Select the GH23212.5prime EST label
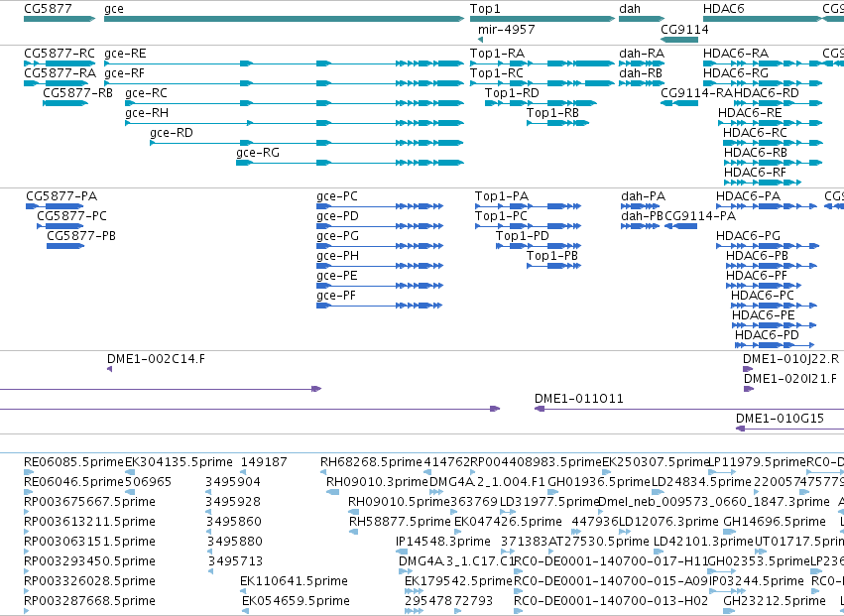 pyautogui.click(x=774, y=601)
